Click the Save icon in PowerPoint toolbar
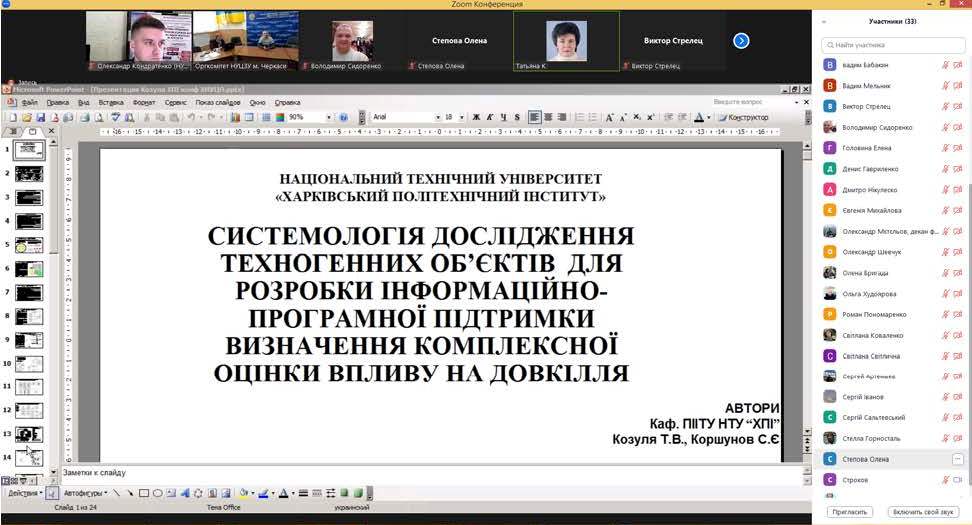The image size is (972, 525). 40,117
